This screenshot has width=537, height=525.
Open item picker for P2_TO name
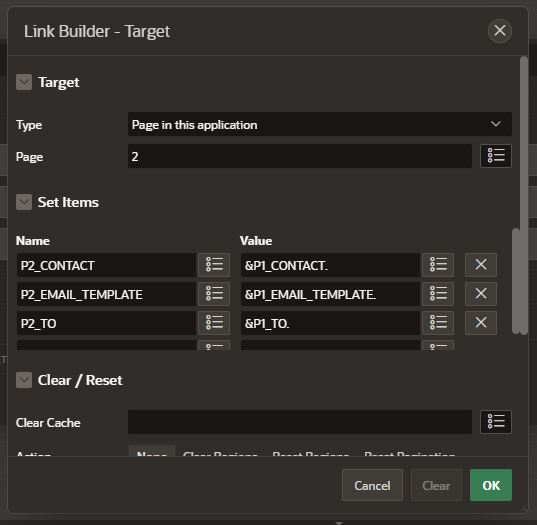point(214,323)
